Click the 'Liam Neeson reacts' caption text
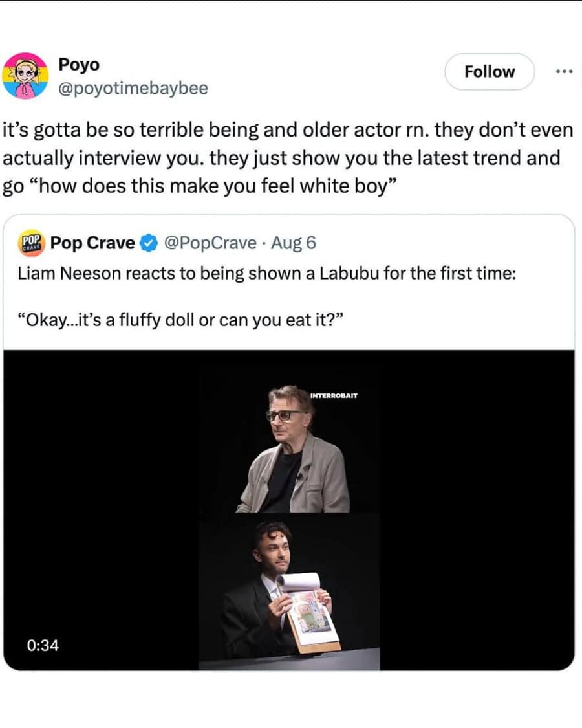The image size is (582, 728). pos(266,272)
